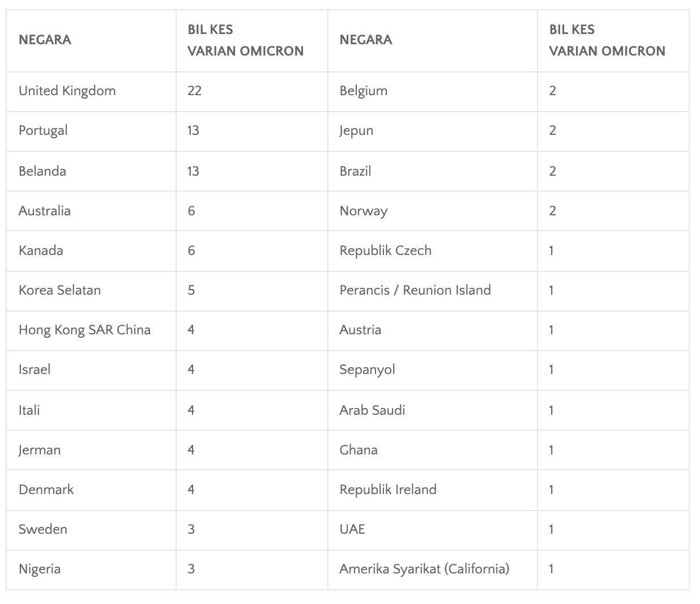Click the NEGARA header above Belgium
The image size is (700, 604).
(x=366, y=40)
